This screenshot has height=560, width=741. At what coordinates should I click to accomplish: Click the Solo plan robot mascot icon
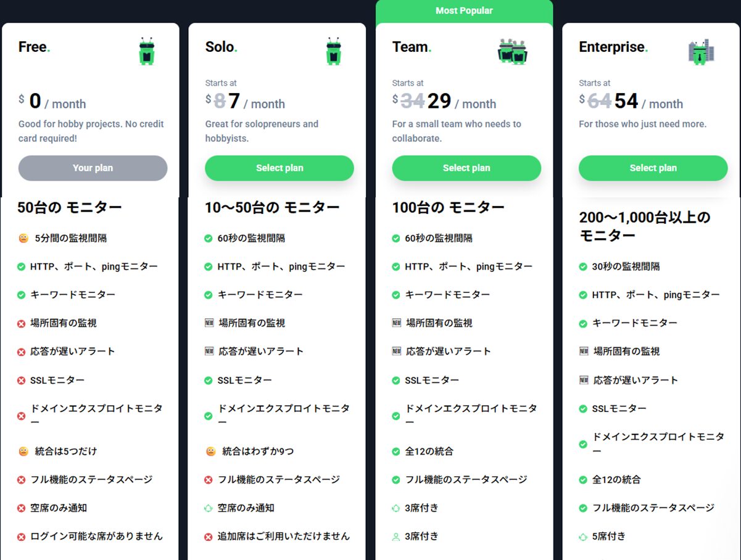333,51
